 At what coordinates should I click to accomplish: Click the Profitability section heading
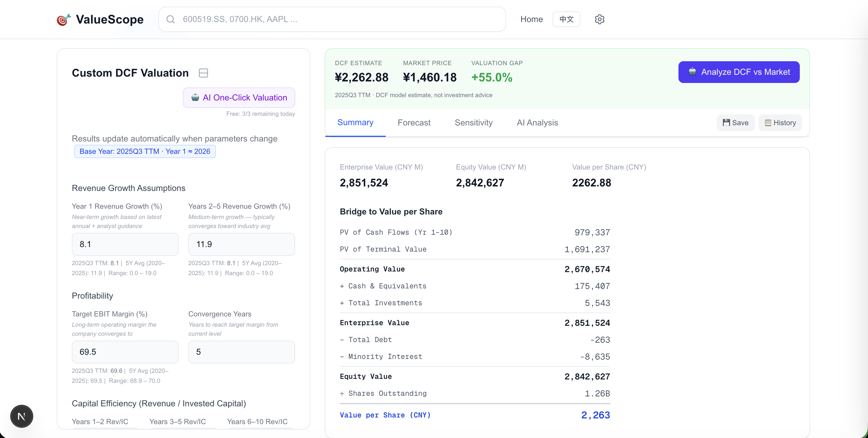pos(92,296)
